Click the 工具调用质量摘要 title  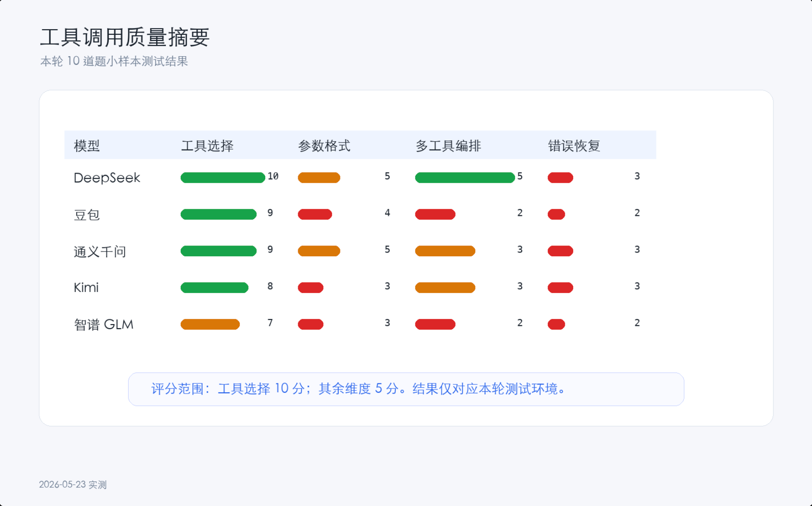click(x=125, y=37)
